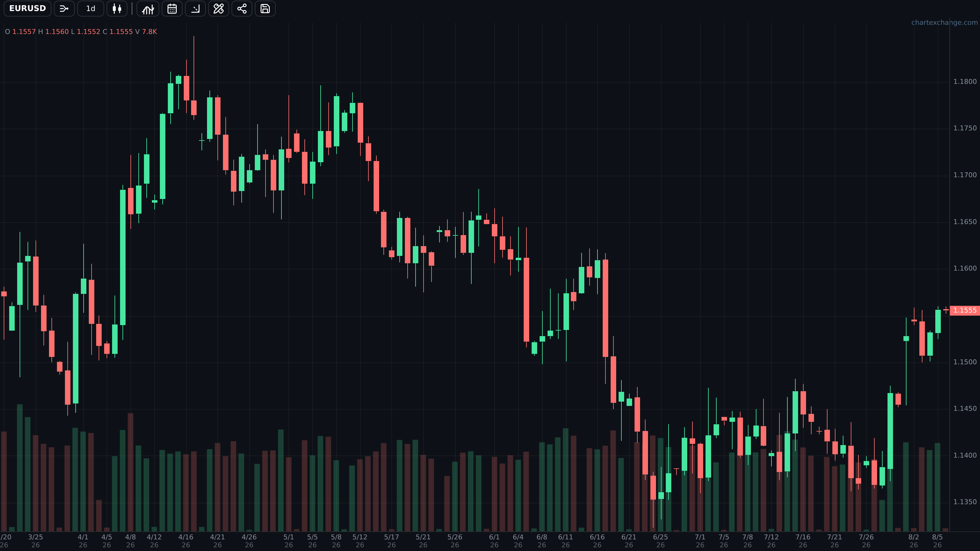Open the 1d timeframe dropdown
980x551 pixels.
tap(91, 8)
